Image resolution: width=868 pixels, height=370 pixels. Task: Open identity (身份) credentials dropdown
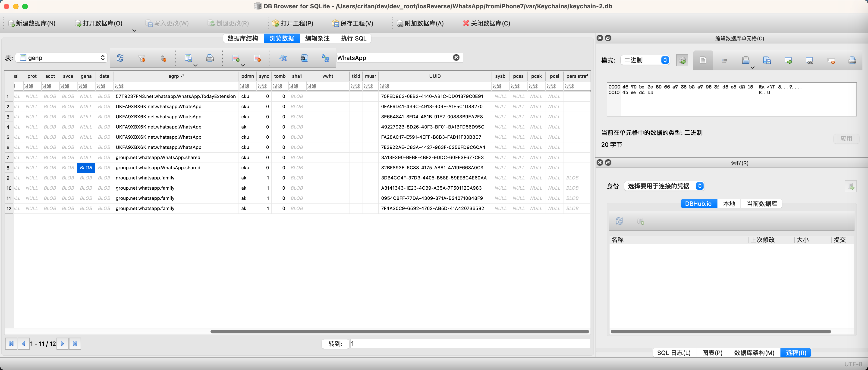click(x=664, y=186)
